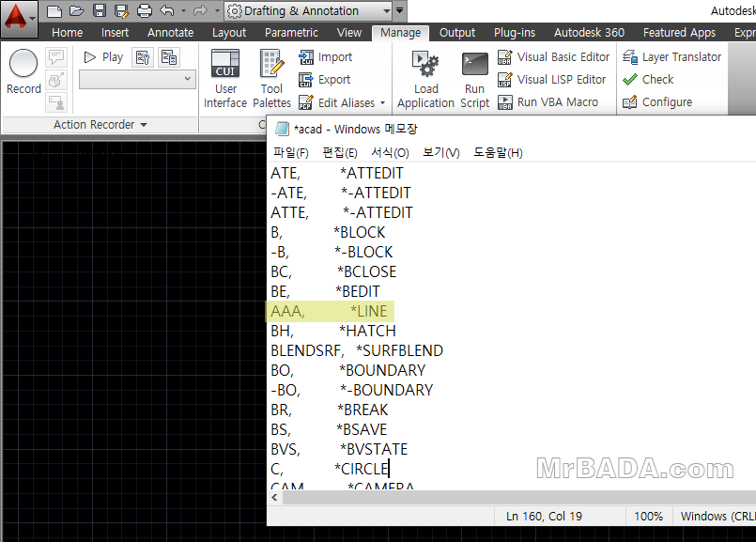Click the Notepad horizontal scrollbar track

point(519,497)
